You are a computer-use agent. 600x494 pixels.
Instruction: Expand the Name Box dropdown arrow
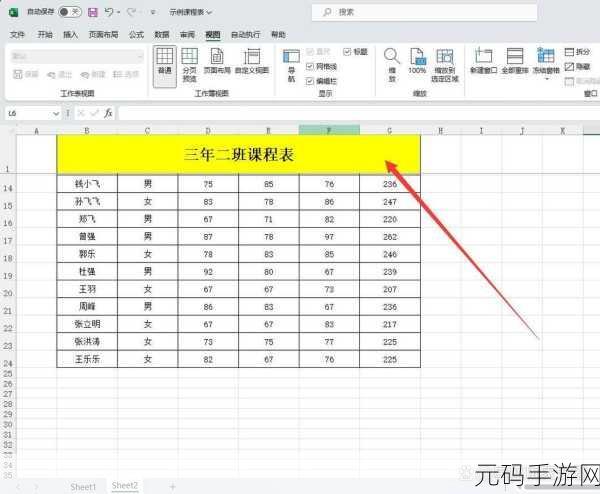(56, 114)
